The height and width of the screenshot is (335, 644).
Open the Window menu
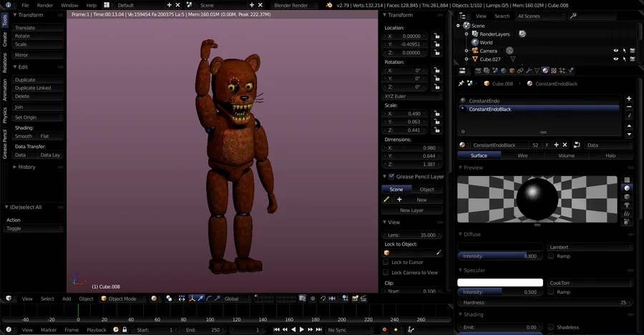pos(69,5)
